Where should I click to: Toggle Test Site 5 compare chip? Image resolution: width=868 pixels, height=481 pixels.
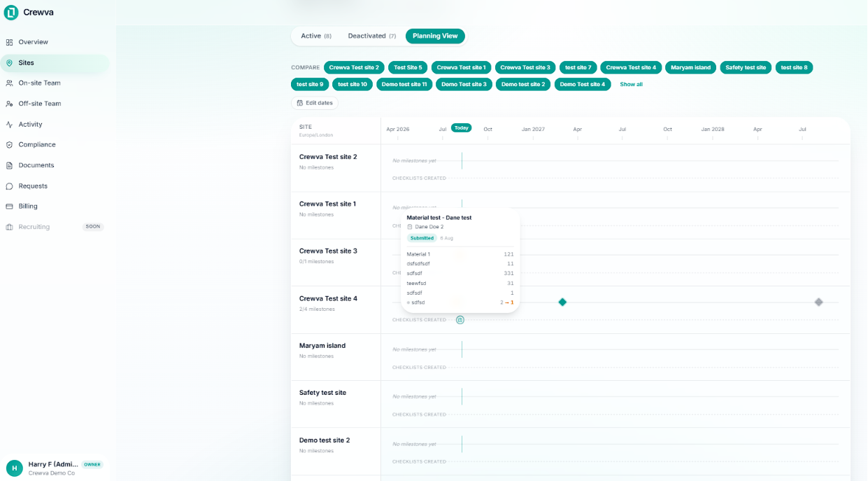[408, 67]
